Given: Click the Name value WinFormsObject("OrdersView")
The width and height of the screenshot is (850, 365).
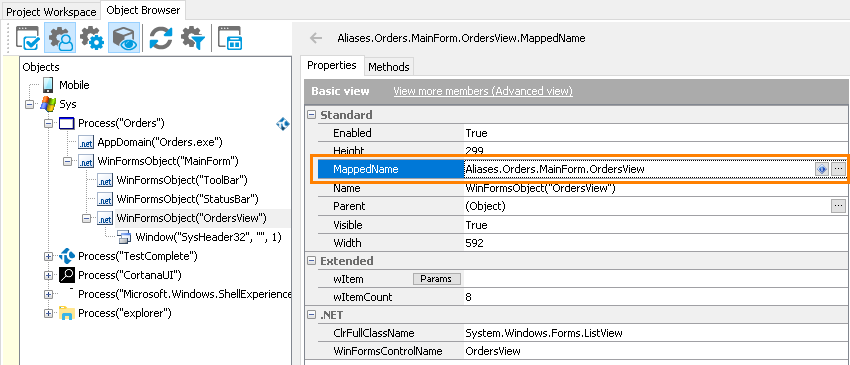Looking at the screenshot, I should pos(540,189).
